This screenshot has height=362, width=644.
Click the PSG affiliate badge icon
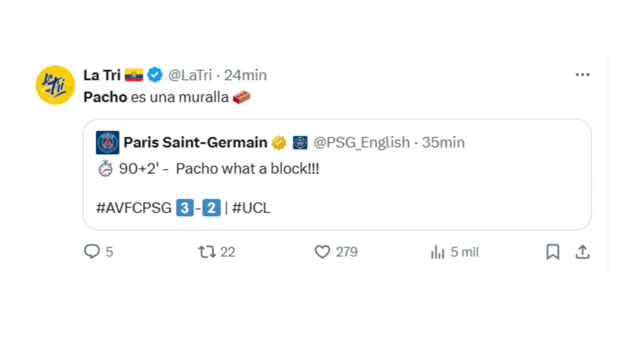300,143
